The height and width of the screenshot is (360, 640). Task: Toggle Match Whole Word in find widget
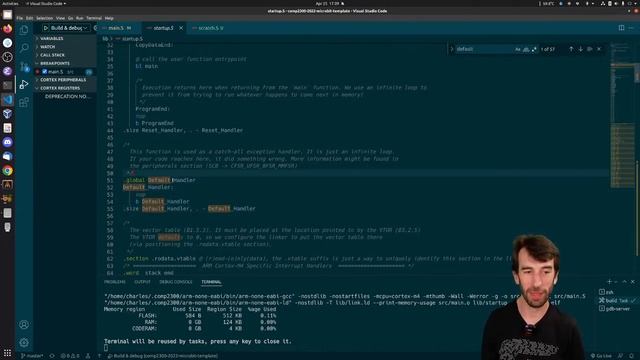pyautogui.click(x=526, y=49)
